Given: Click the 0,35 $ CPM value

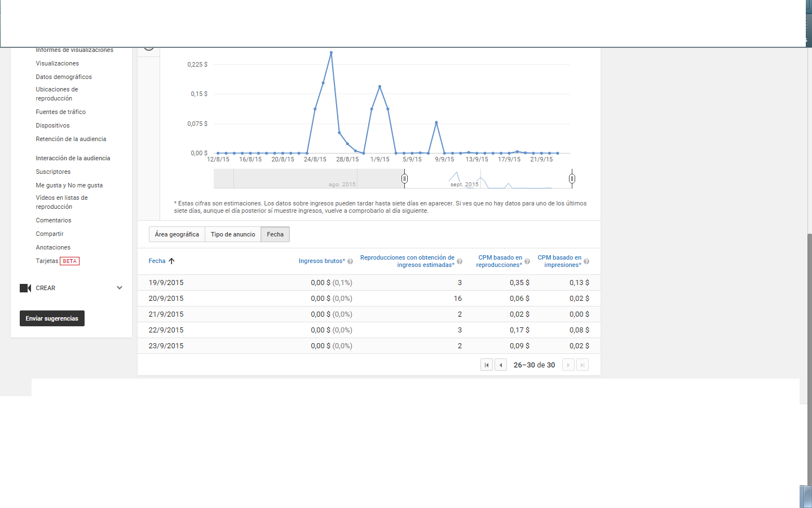Looking at the screenshot, I should coord(519,283).
